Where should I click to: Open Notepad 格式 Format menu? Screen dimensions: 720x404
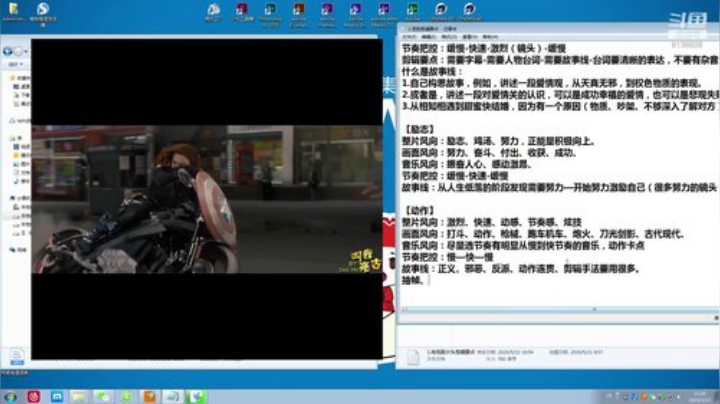449,36
